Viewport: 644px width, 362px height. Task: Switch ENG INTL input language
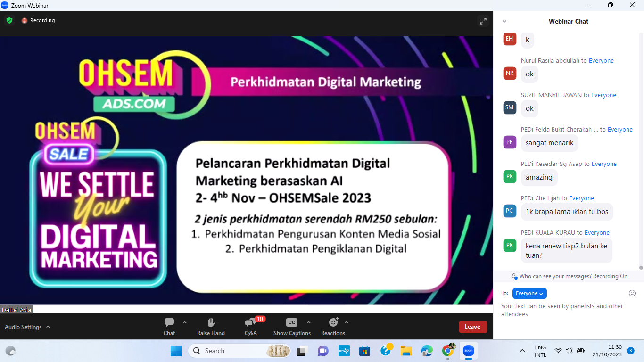540,351
